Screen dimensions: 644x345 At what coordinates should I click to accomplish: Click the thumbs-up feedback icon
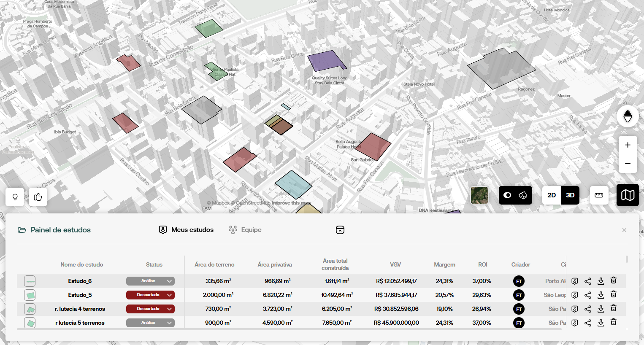click(38, 197)
